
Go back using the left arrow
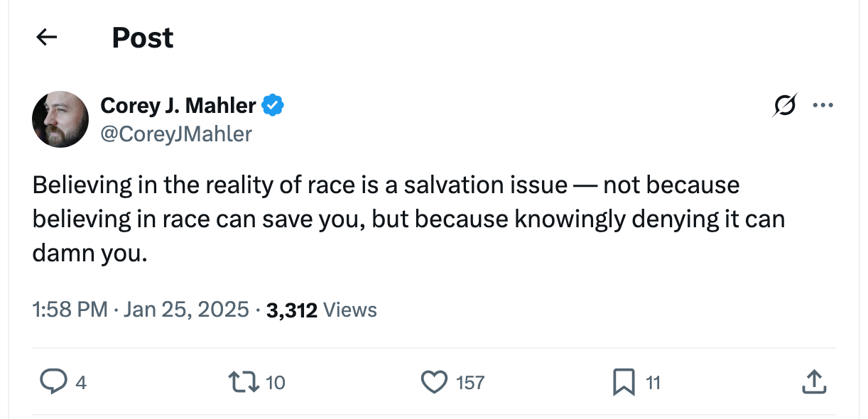(x=47, y=38)
